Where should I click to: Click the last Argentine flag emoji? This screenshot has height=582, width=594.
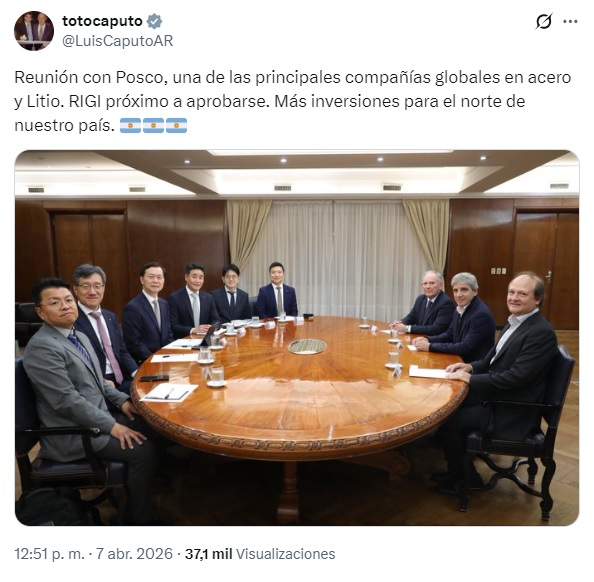(176, 125)
